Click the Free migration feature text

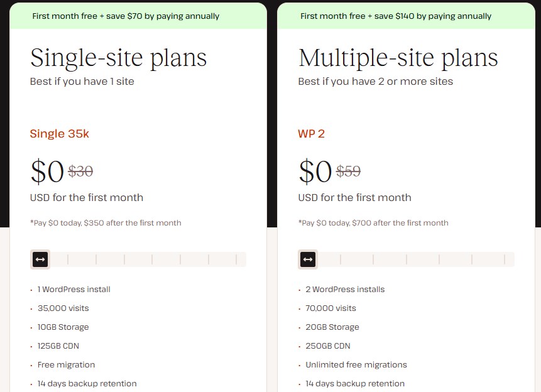[x=66, y=365]
